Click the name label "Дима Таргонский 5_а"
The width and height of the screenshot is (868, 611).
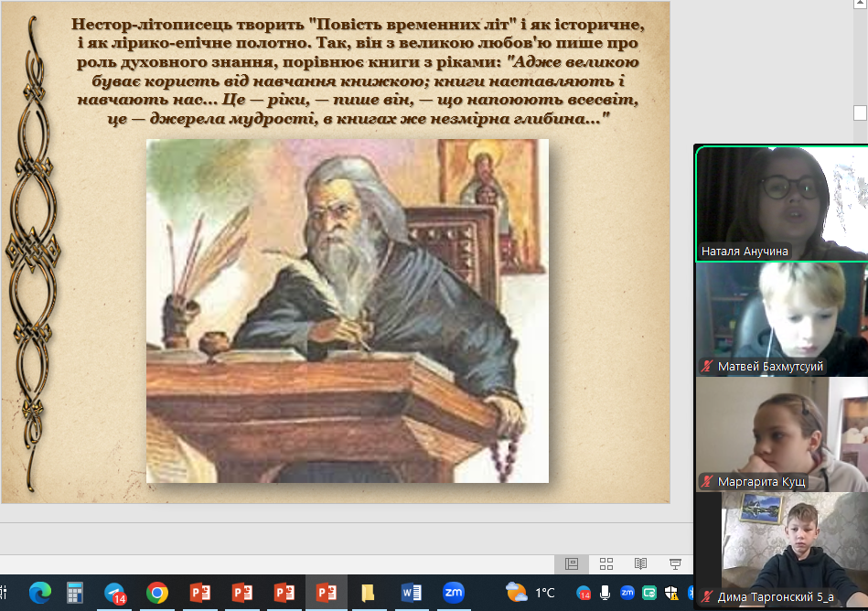tap(776, 596)
